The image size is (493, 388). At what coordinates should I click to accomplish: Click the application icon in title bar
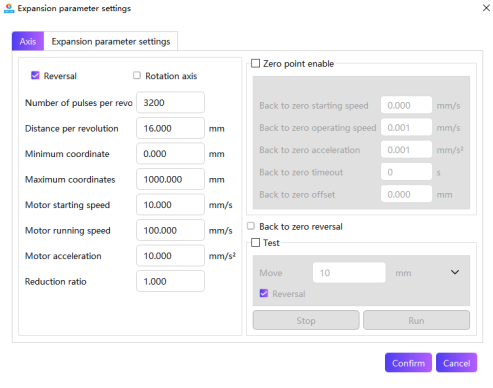coord(9,8)
